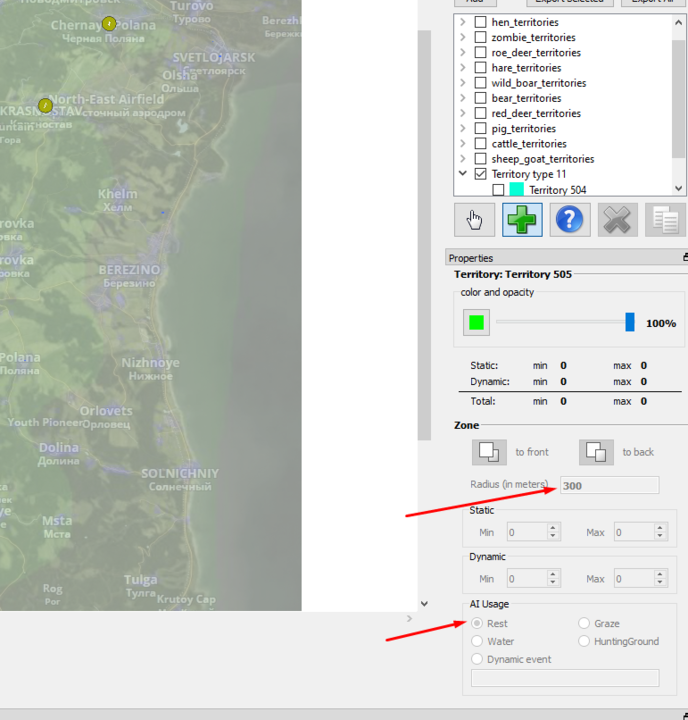Increase Dynamic Min with up arrow
Image resolution: width=688 pixels, height=720 pixels.
[553, 574]
